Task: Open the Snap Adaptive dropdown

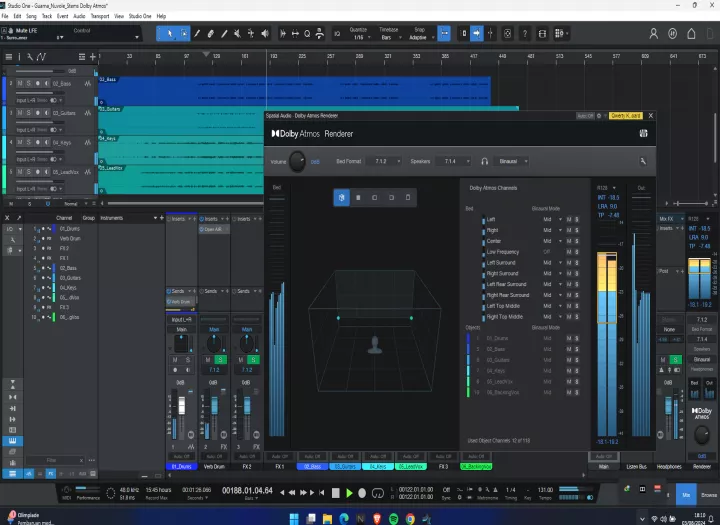Action: [421, 38]
